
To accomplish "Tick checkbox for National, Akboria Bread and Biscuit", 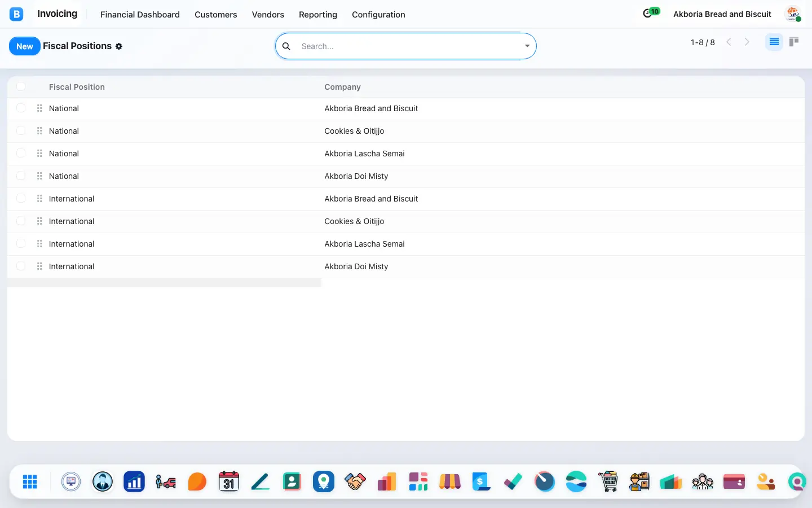I will click(21, 108).
